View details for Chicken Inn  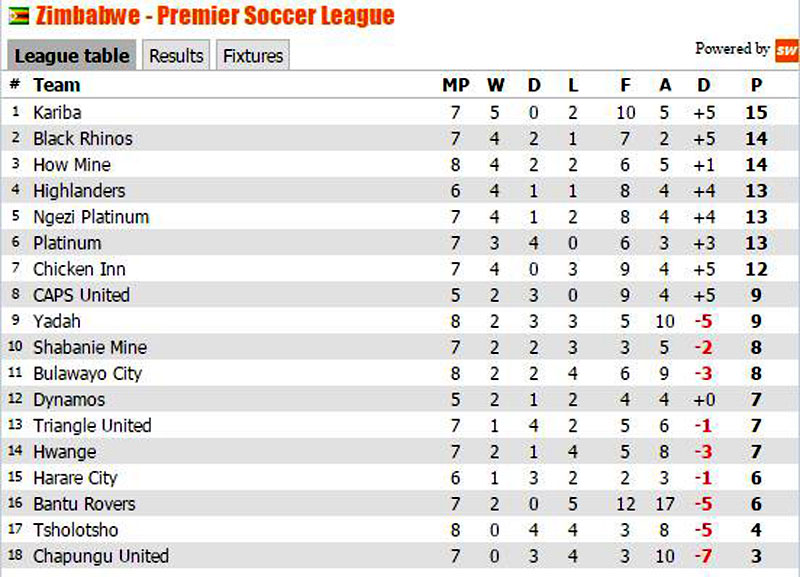click(x=76, y=269)
